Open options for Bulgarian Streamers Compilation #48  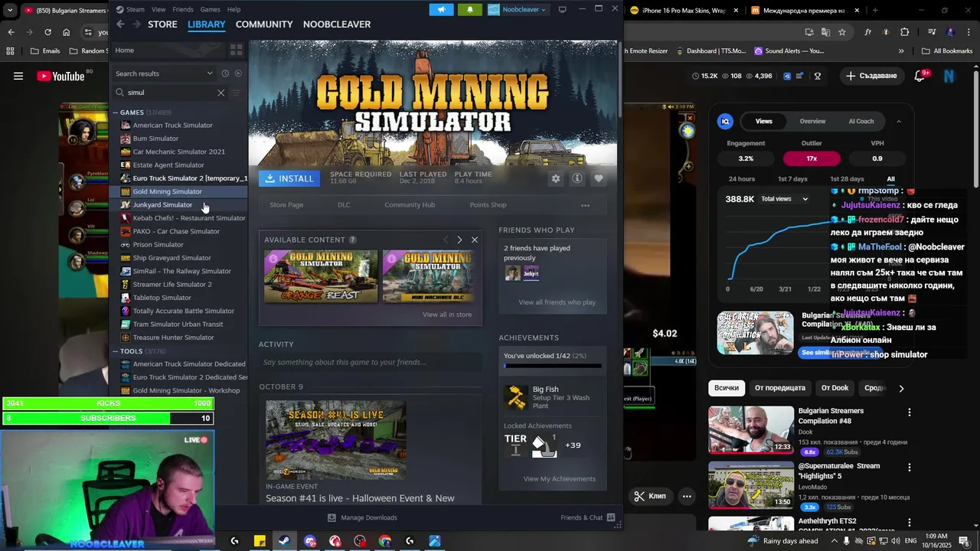tap(909, 412)
